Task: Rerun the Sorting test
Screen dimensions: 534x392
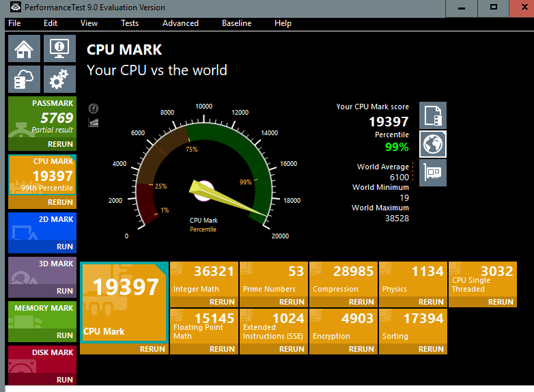Action: click(413, 349)
